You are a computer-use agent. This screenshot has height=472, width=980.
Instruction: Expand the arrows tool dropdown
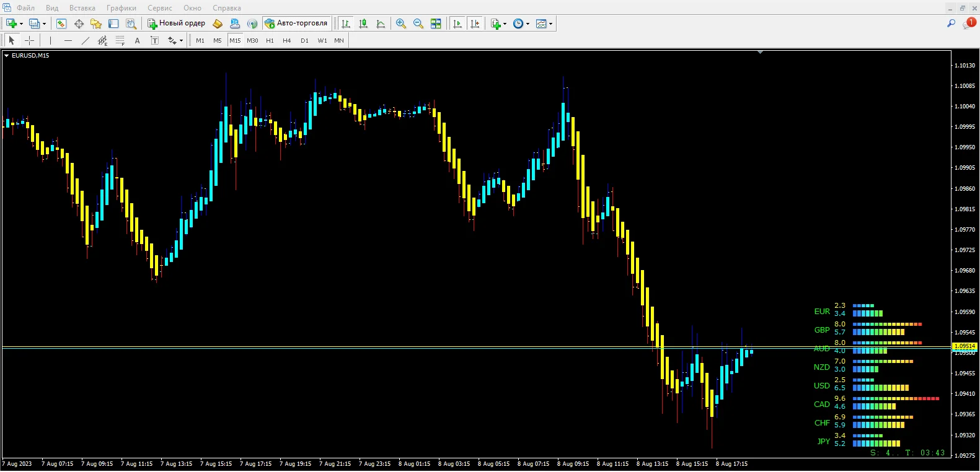(x=181, y=40)
